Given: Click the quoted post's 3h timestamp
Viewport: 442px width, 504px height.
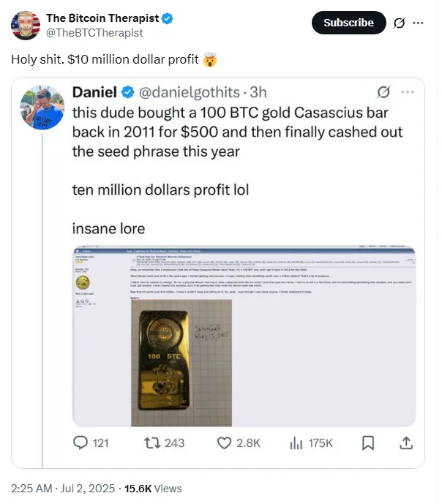Looking at the screenshot, I should click(x=258, y=92).
